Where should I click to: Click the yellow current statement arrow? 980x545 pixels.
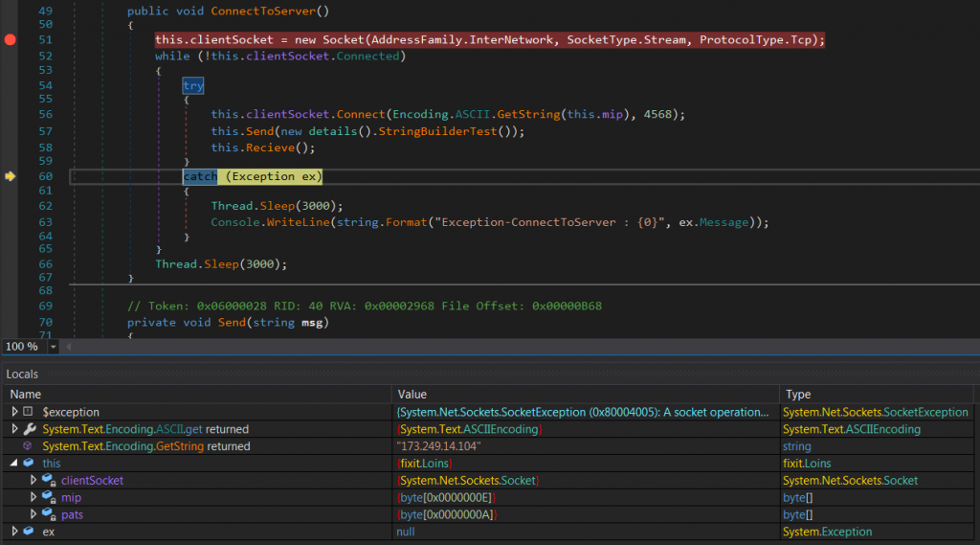click(x=11, y=176)
